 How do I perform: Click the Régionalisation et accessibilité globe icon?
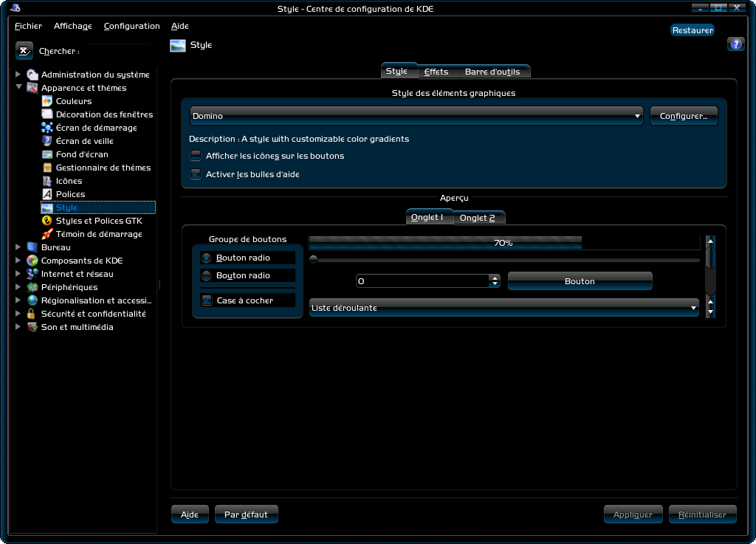32,300
